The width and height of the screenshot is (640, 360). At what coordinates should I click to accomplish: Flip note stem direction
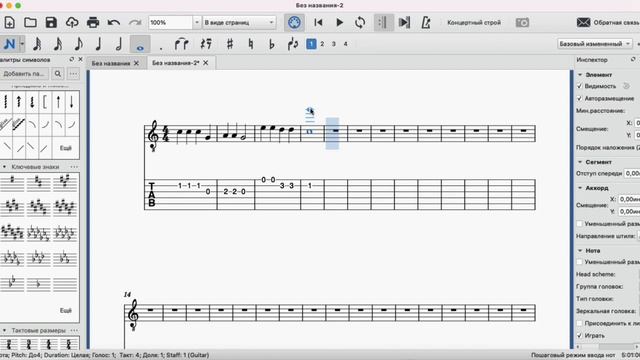pyautogui.click(x=293, y=44)
